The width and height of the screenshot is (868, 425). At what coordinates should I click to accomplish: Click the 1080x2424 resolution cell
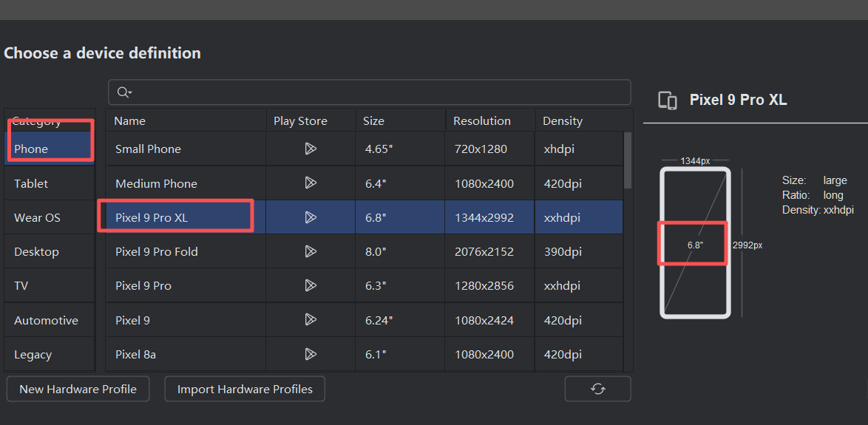pyautogui.click(x=490, y=320)
